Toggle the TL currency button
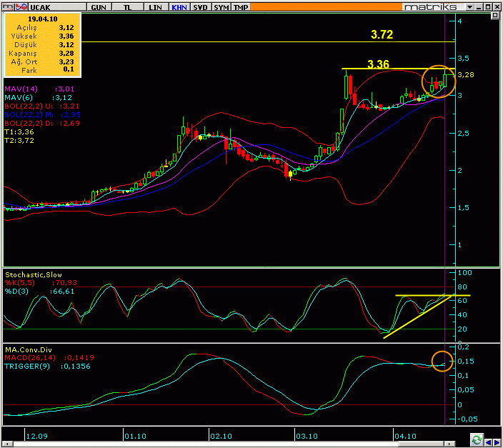 tap(127, 6)
